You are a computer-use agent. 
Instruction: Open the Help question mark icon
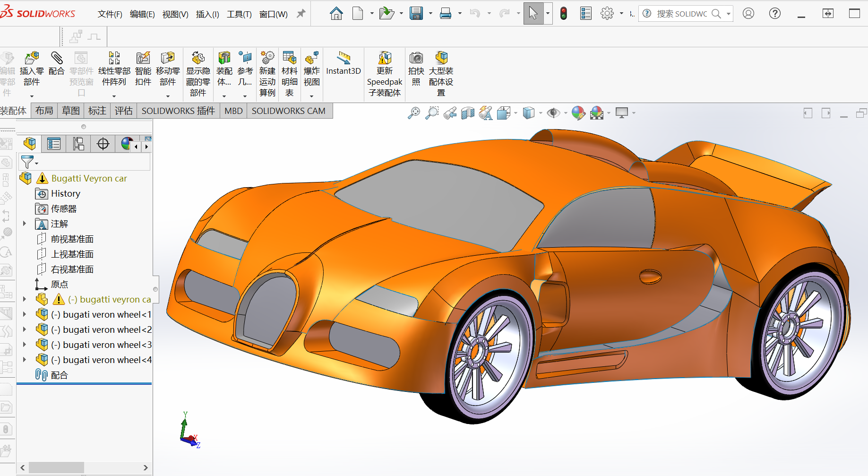coord(775,13)
